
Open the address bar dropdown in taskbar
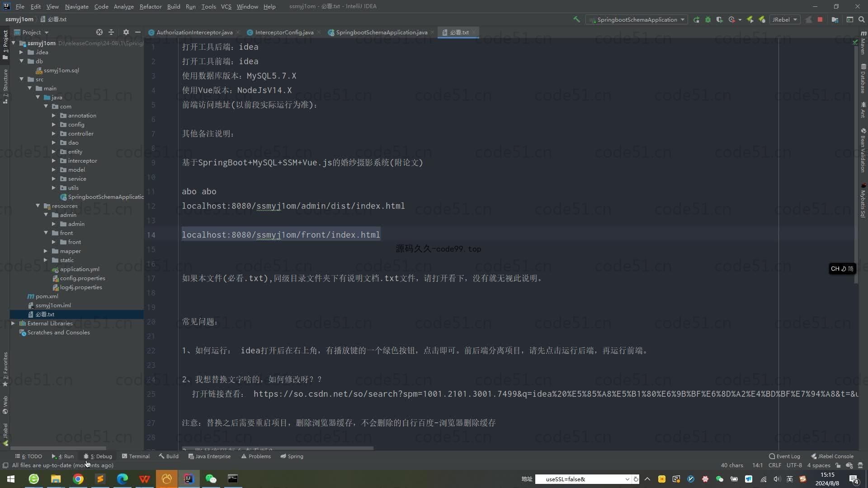tap(627, 479)
